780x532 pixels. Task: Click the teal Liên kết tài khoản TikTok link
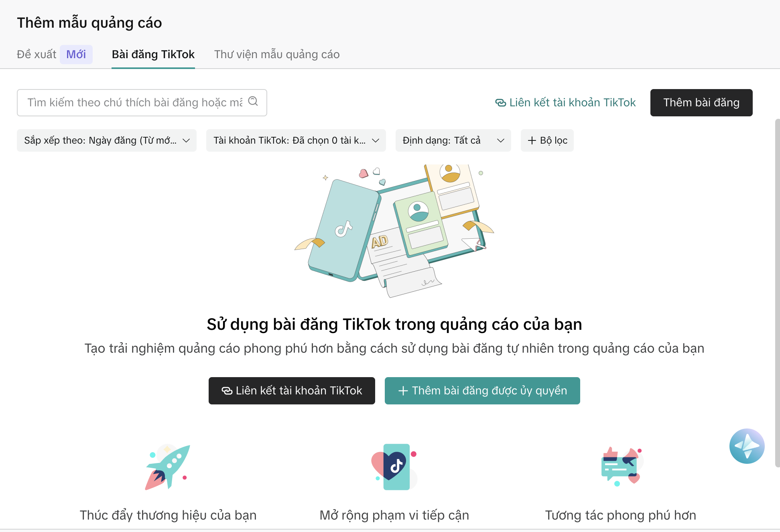coord(565,103)
